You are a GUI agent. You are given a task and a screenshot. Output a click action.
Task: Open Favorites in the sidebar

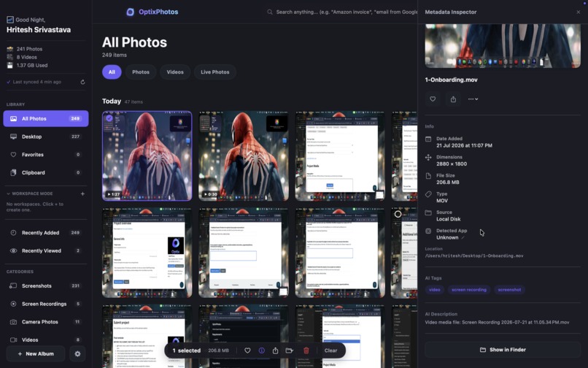(x=46, y=155)
